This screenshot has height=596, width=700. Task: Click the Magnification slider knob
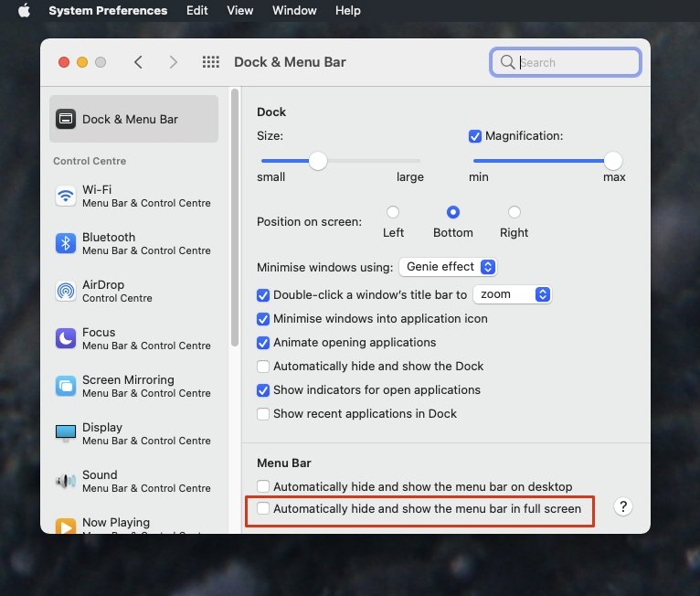613,161
